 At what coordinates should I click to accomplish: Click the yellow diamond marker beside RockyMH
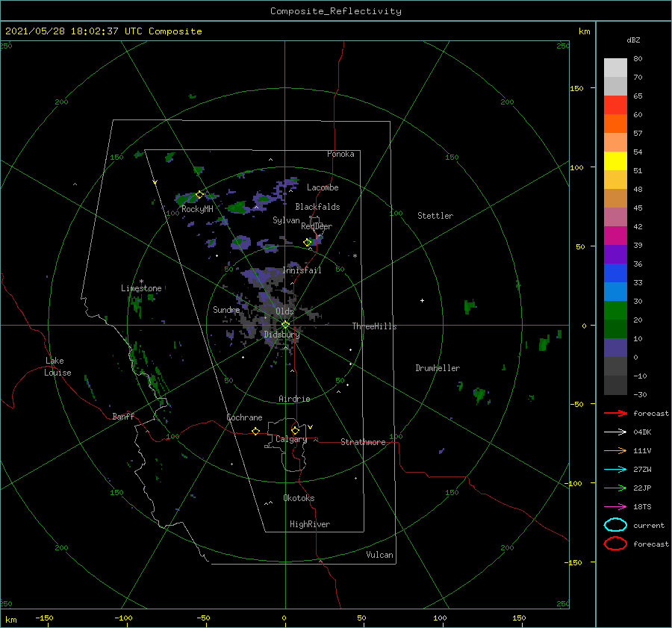coord(199,195)
